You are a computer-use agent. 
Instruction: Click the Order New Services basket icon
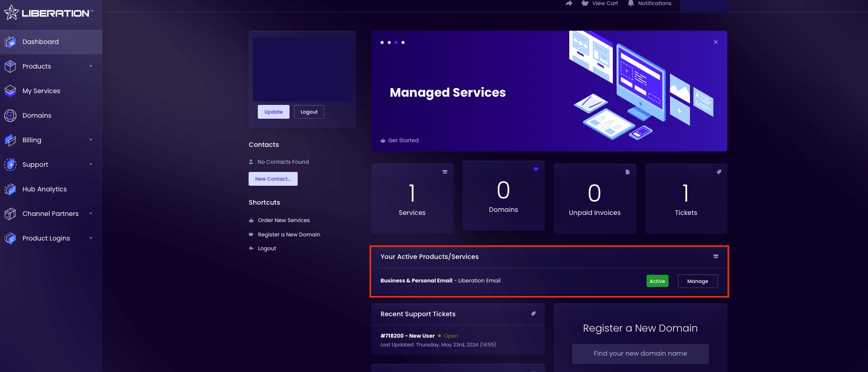point(251,221)
